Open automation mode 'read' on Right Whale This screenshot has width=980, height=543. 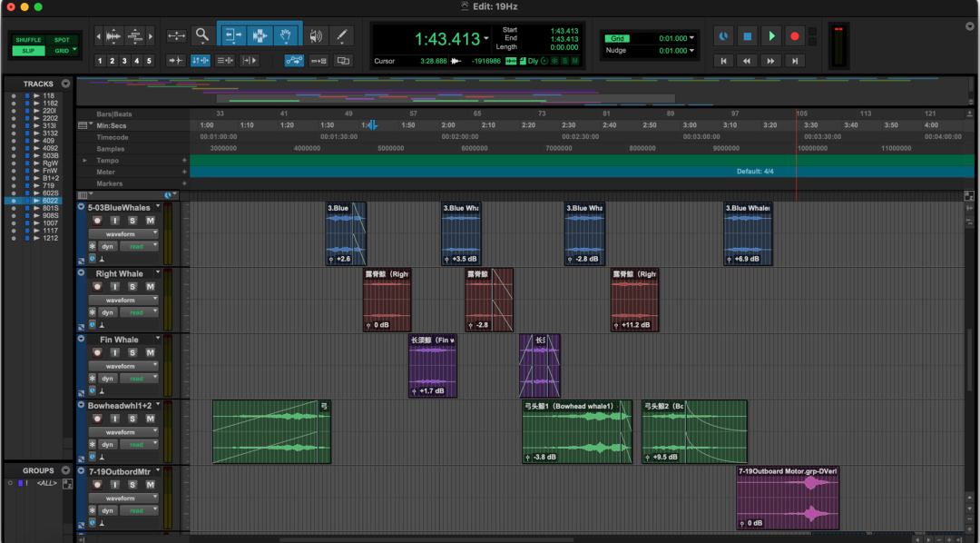point(140,312)
